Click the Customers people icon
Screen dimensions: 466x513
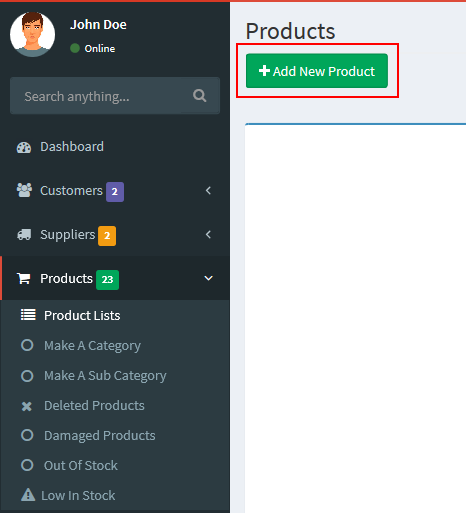(x=24, y=190)
